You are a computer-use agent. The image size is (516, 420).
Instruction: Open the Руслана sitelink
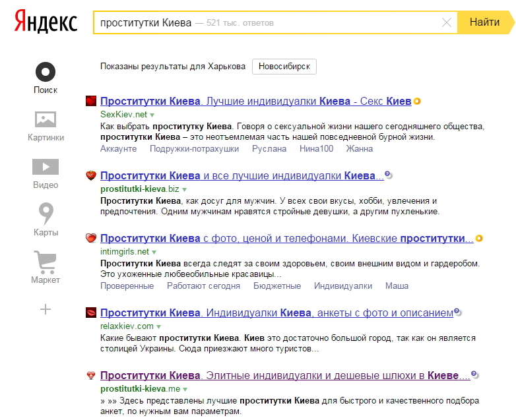point(269,148)
